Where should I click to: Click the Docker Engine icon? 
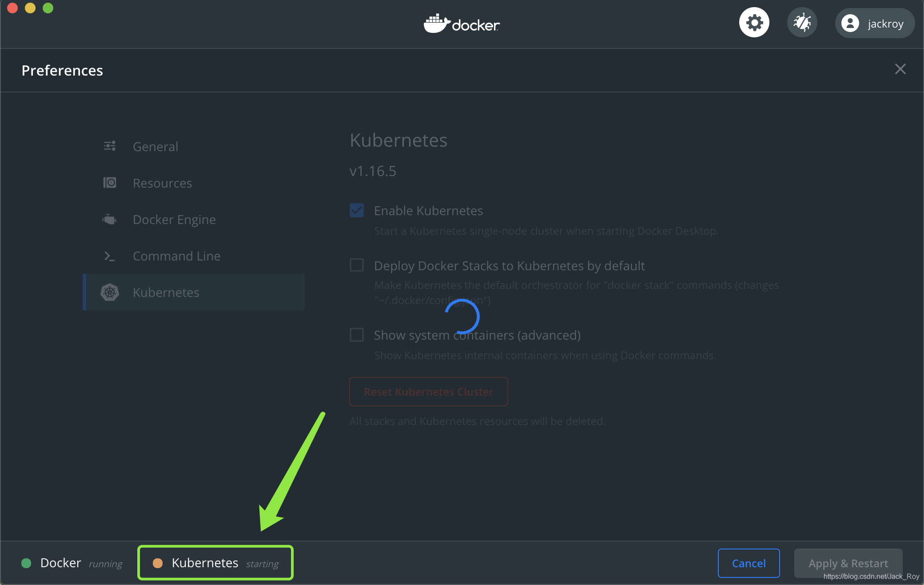(x=110, y=219)
